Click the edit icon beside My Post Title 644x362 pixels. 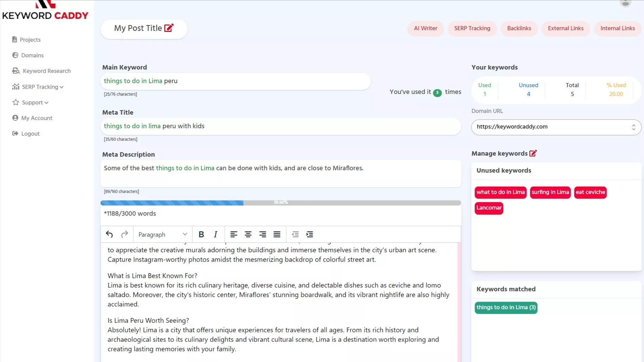[169, 28]
